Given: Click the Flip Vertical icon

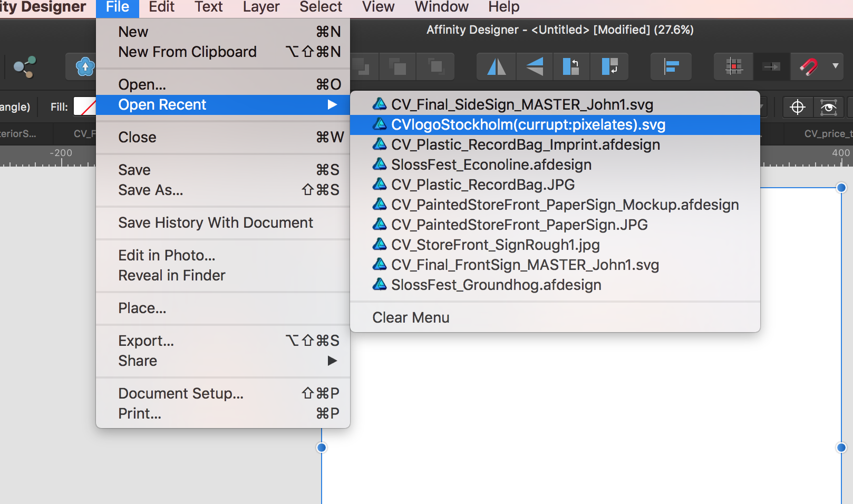Looking at the screenshot, I should click(535, 66).
